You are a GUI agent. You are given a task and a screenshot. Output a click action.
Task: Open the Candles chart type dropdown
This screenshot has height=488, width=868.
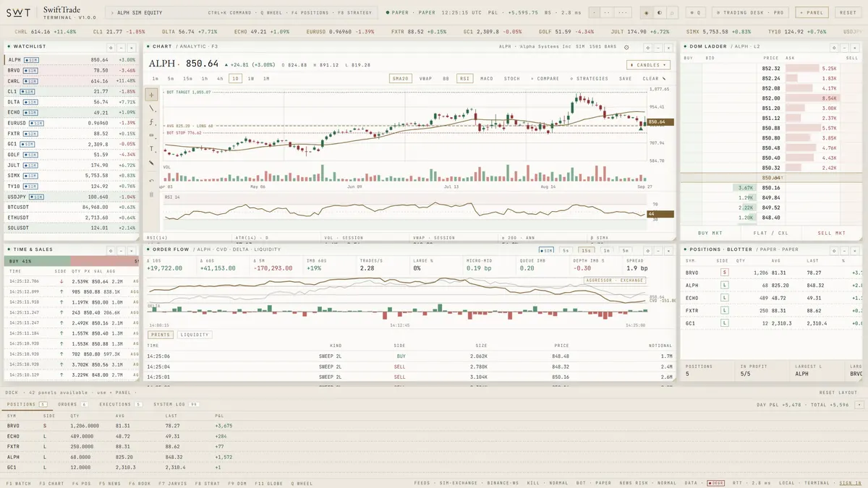(648, 64)
